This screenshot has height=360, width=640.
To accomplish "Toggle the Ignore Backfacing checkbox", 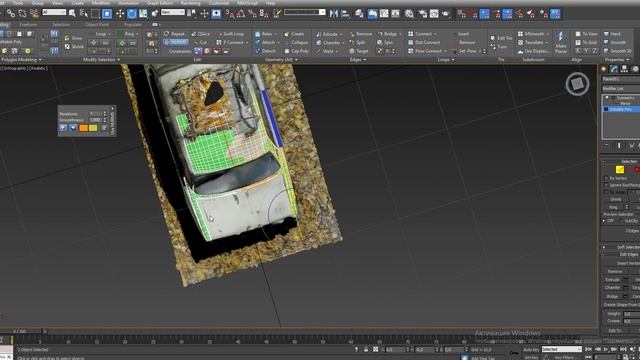I will pyautogui.click(x=606, y=185).
